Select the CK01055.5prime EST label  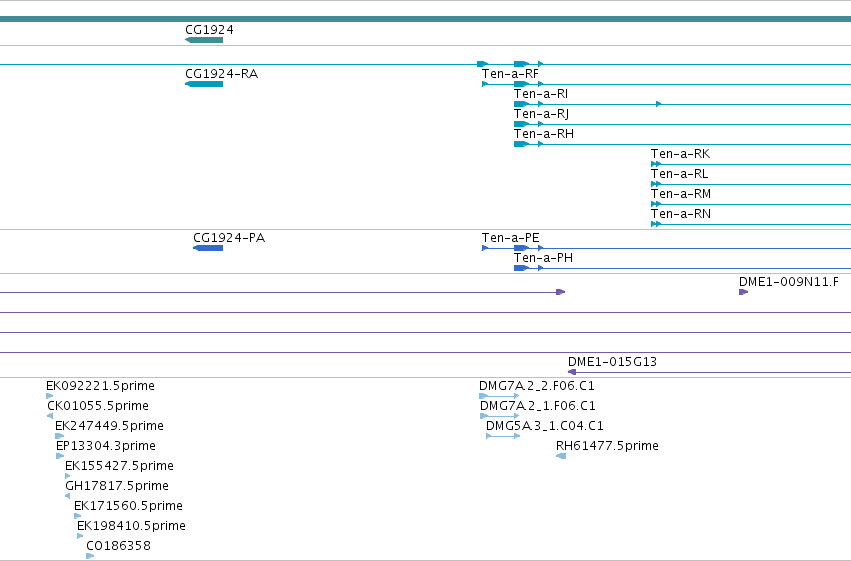coord(98,406)
